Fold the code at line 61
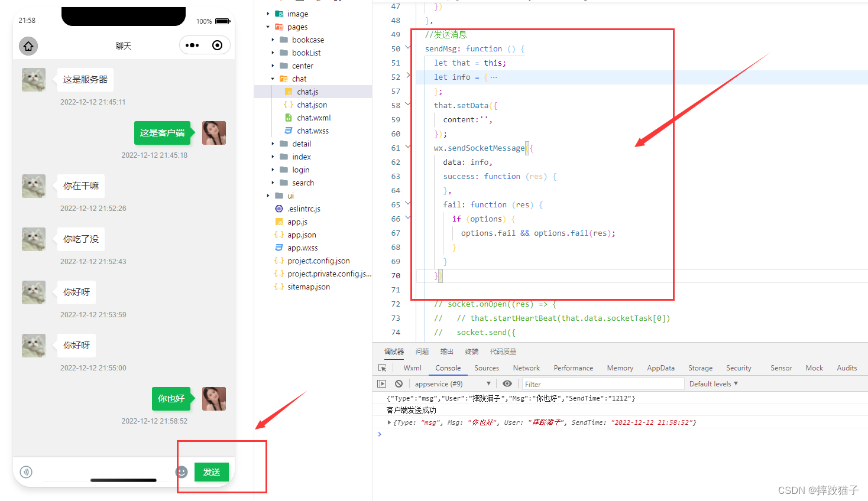The width and height of the screenshot is (868, 501). tap(408, 148)
